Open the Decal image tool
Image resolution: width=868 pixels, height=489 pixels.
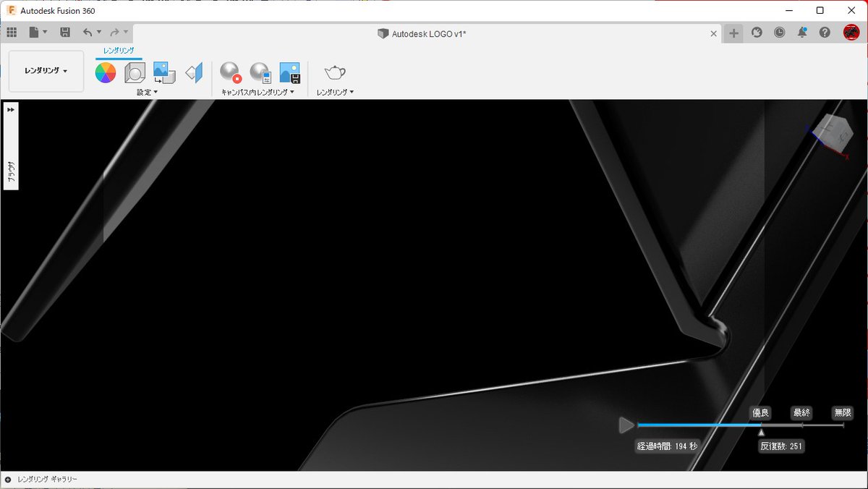pos(164,72)
